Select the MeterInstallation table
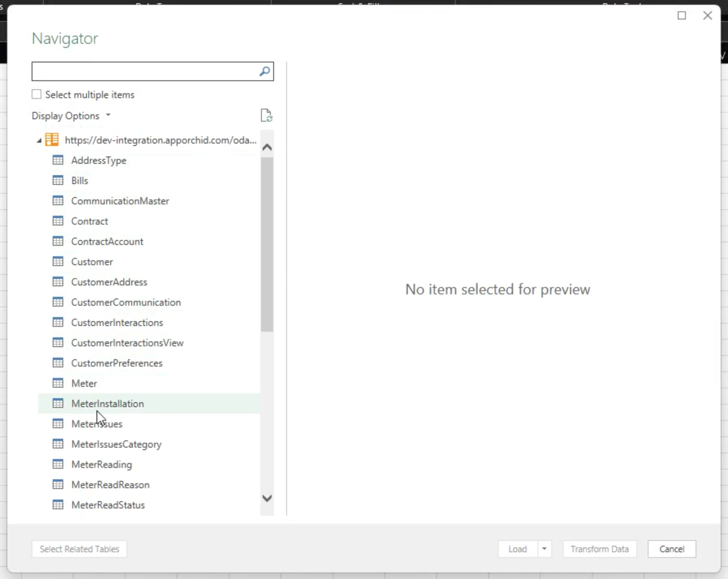This screenshot has width=728, height=579. click(149, 403)
